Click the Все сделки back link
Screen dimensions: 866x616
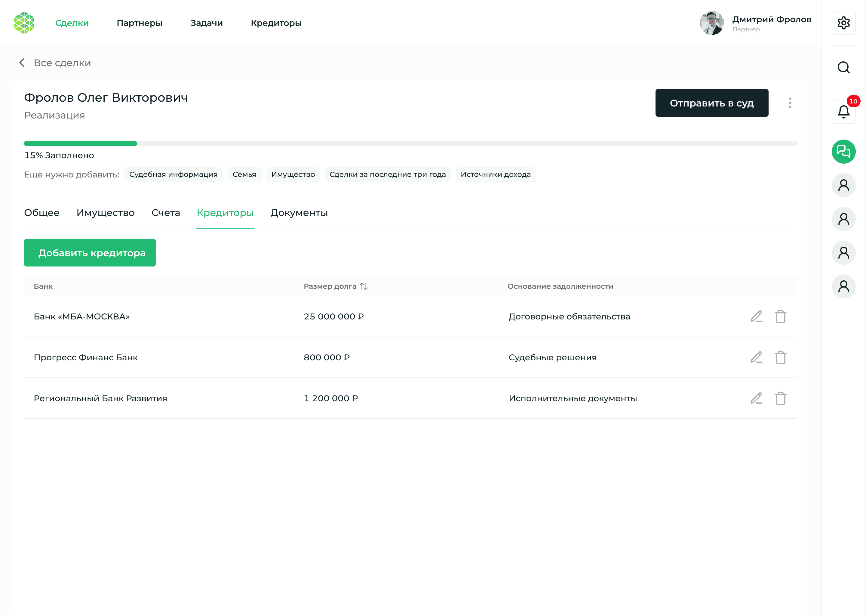point(62,63)
